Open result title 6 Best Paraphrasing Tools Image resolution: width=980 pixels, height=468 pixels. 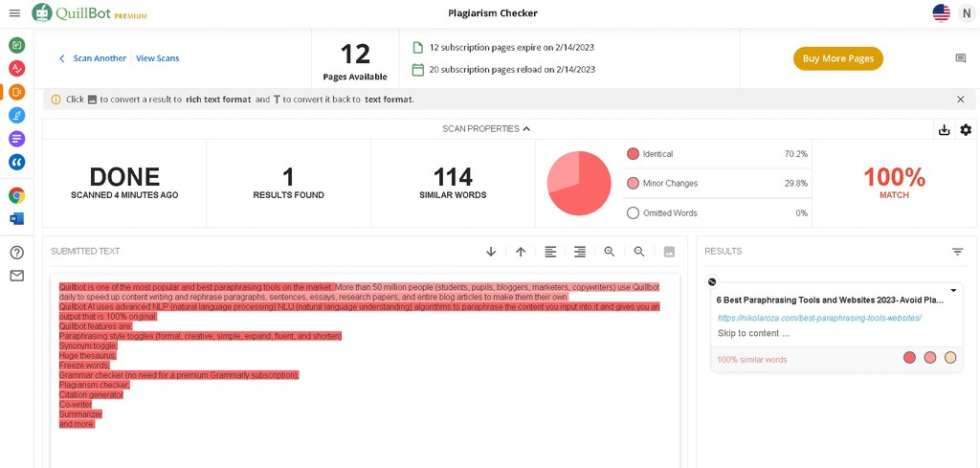click(x=830, y=300)
